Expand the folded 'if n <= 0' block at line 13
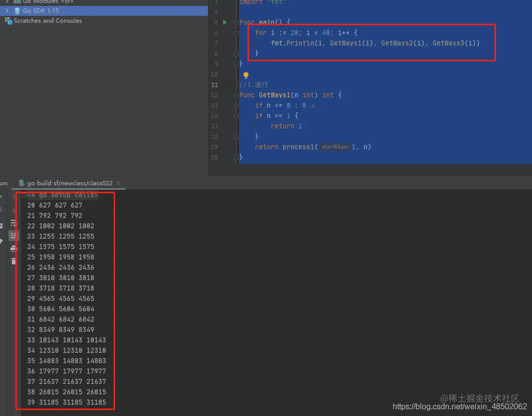This screenshot has width=532, height=416. (x=236, y=106)
